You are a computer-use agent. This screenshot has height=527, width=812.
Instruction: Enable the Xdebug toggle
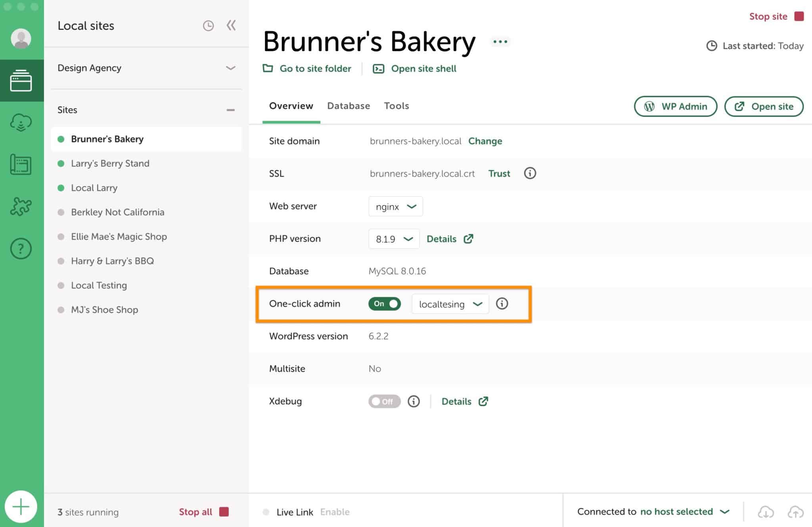[x=384, y=401]
